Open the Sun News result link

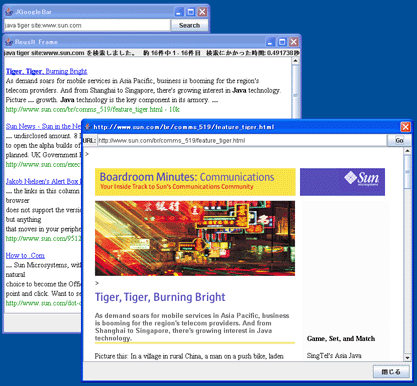coord(44,126)
